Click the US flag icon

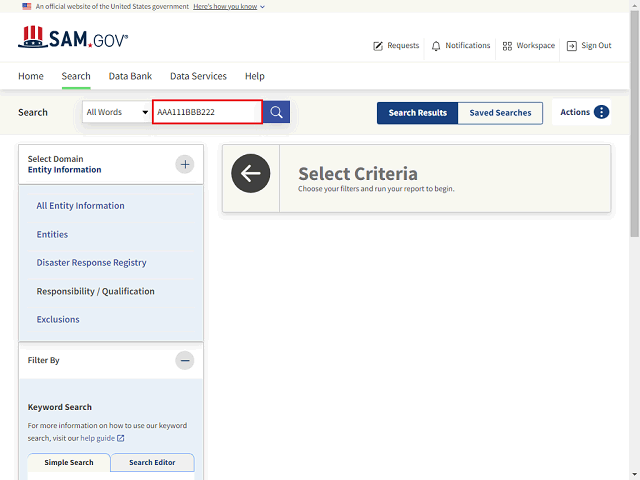pyautogui.click(x=27, y=7)
